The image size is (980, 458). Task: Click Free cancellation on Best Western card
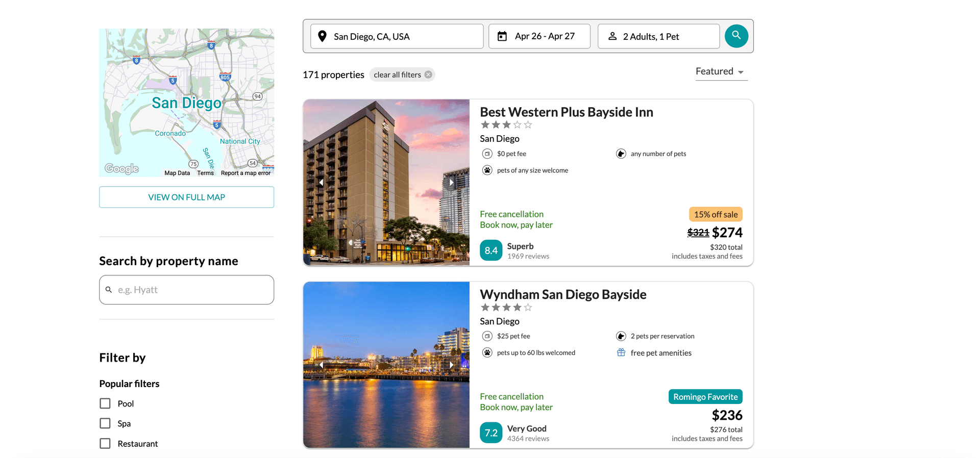click(x=511, y=214)
